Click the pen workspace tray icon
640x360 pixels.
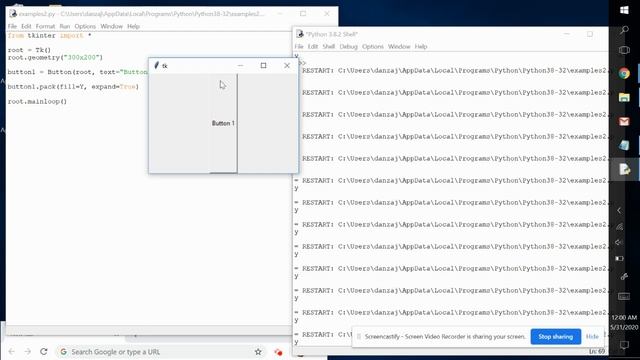point(624,277)
